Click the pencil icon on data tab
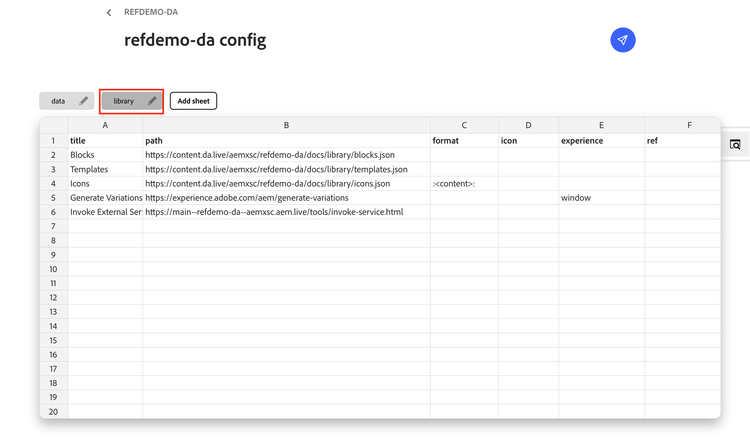Image resolution: width=750 pixels, height=443 pixels. point(84,101)
